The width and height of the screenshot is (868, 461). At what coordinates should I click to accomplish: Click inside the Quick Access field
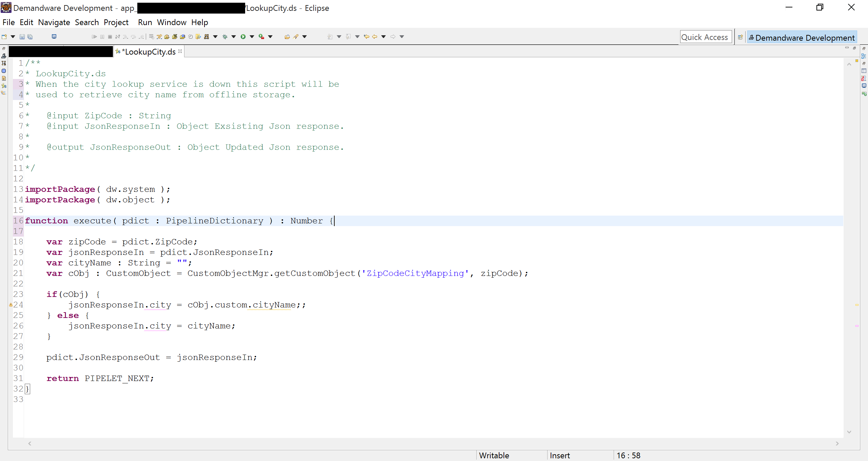(705, 37)
